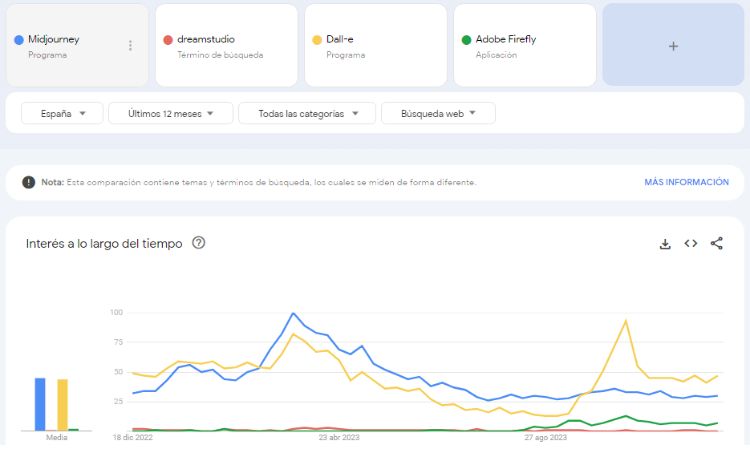Open the España region dropdown
This screenshot has width=750, height=450.
tap(62, 113)
